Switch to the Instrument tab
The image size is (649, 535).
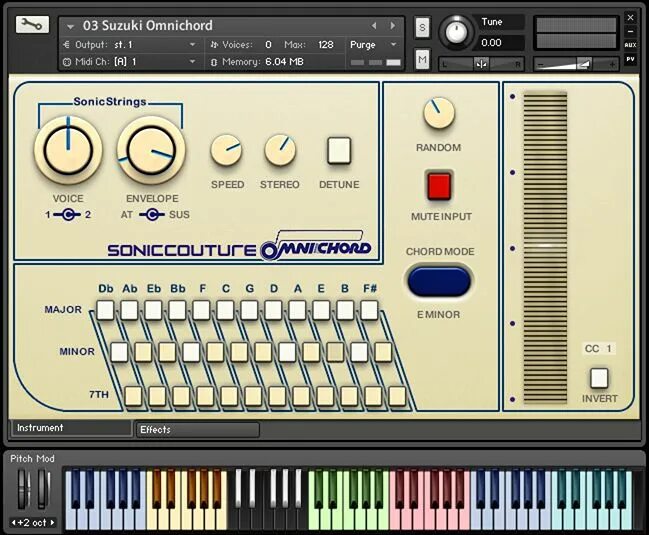tap(71, 428)
